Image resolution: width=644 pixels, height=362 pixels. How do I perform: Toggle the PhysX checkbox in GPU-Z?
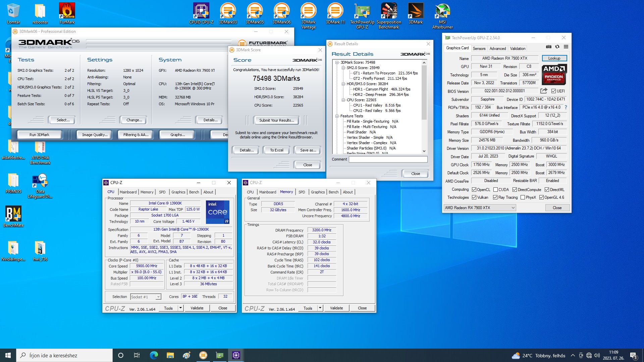523,197
